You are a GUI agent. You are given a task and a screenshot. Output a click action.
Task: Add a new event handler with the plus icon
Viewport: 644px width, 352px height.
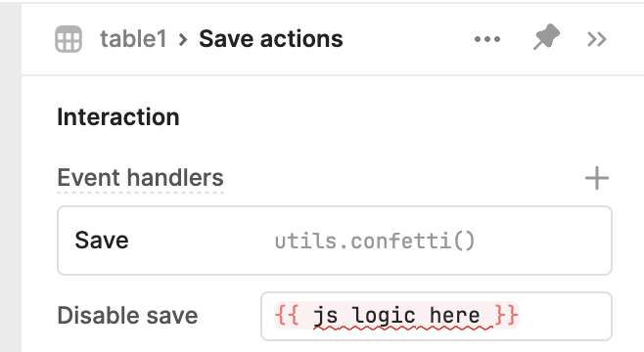[597, 178]
